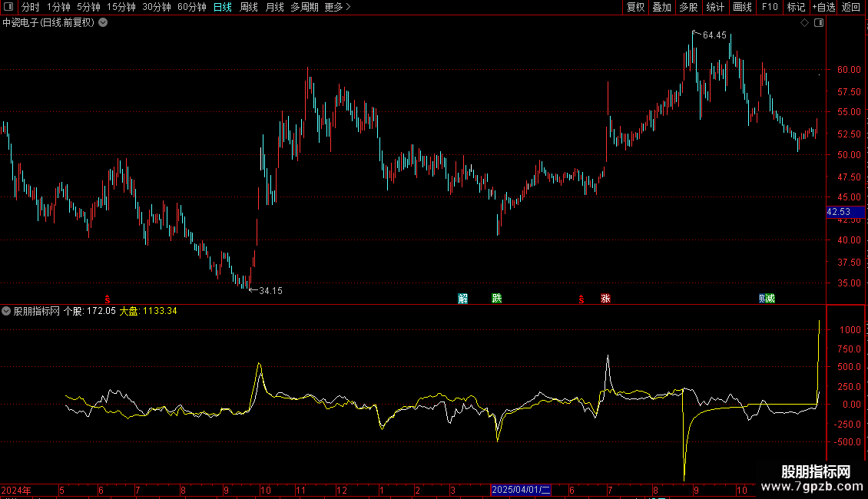Expand the stock title dropdown circle
The width and height of the screenshot is (868, 499).
click(103, 23)
